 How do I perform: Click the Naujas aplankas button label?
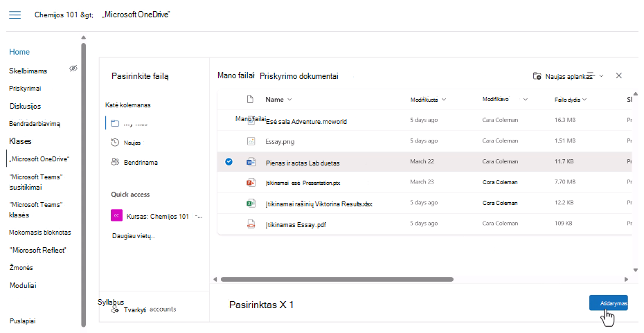[569, 76]
